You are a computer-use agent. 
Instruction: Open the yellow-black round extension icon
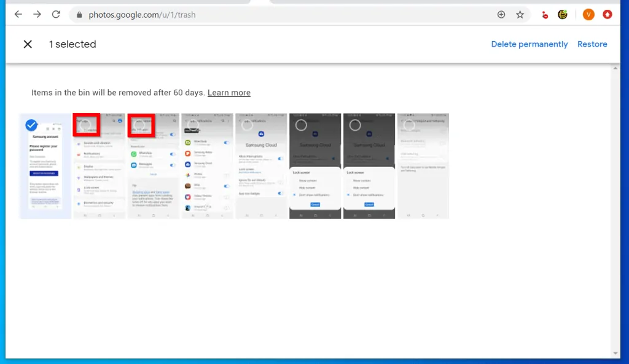(562, 15)
